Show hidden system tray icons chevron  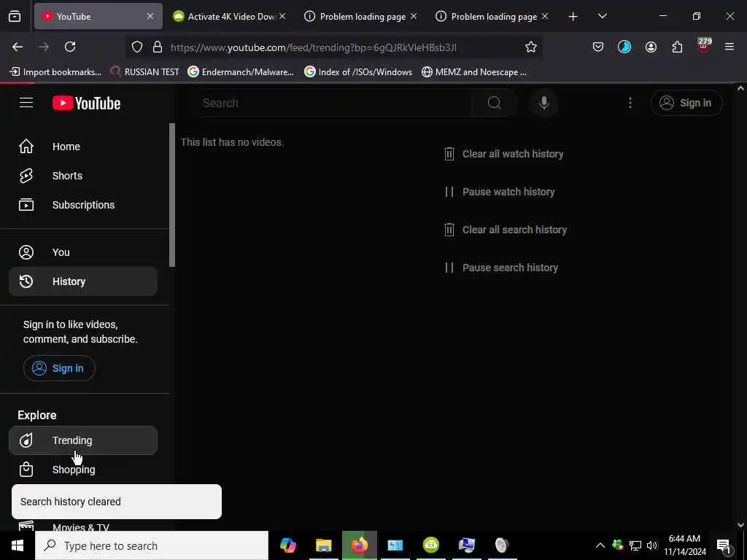600,545
